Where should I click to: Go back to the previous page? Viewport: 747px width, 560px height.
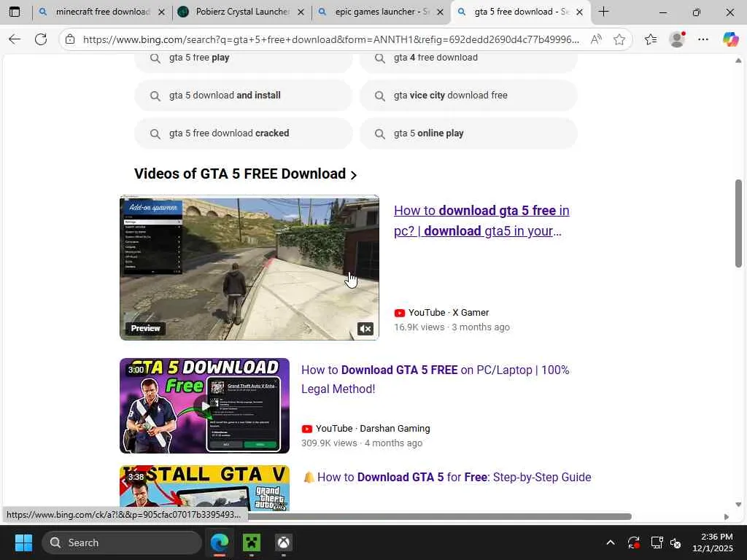[15, 39]
